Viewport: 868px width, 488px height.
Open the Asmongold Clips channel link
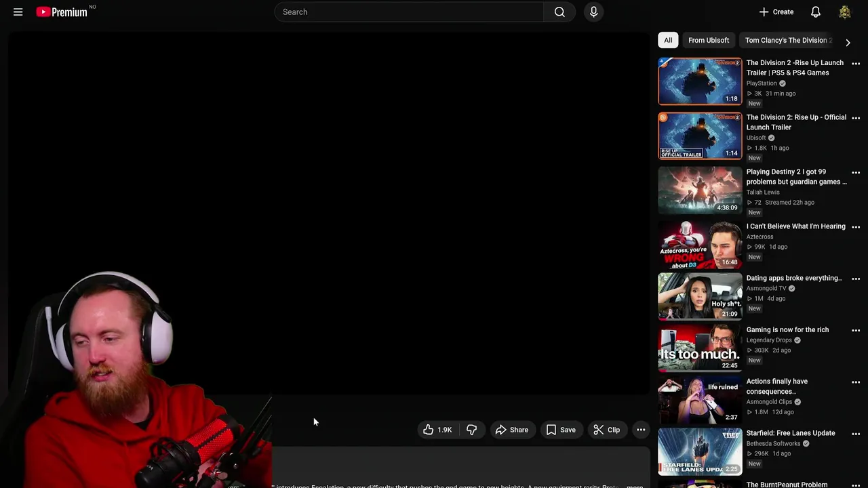[x=769, y=402]
